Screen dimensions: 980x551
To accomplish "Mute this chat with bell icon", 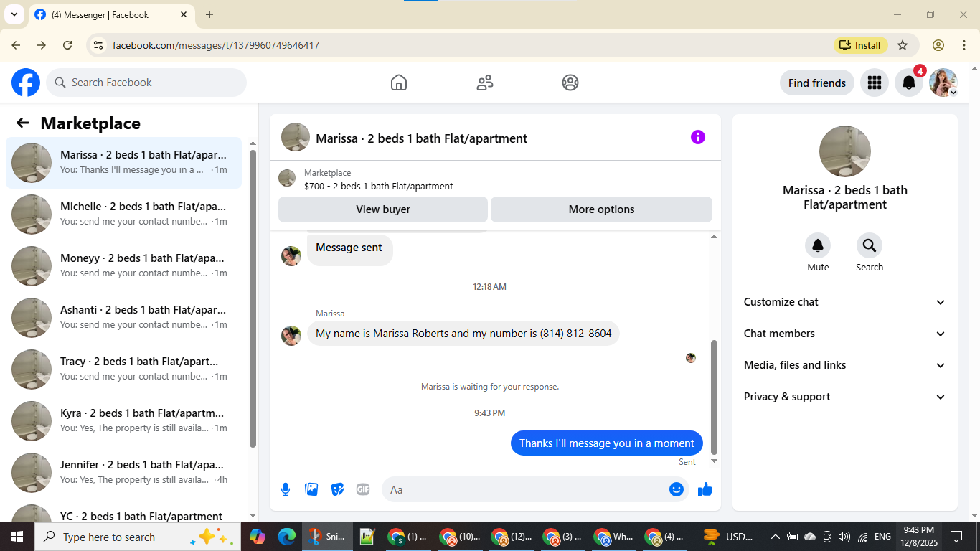I will (x=818, y=246).
